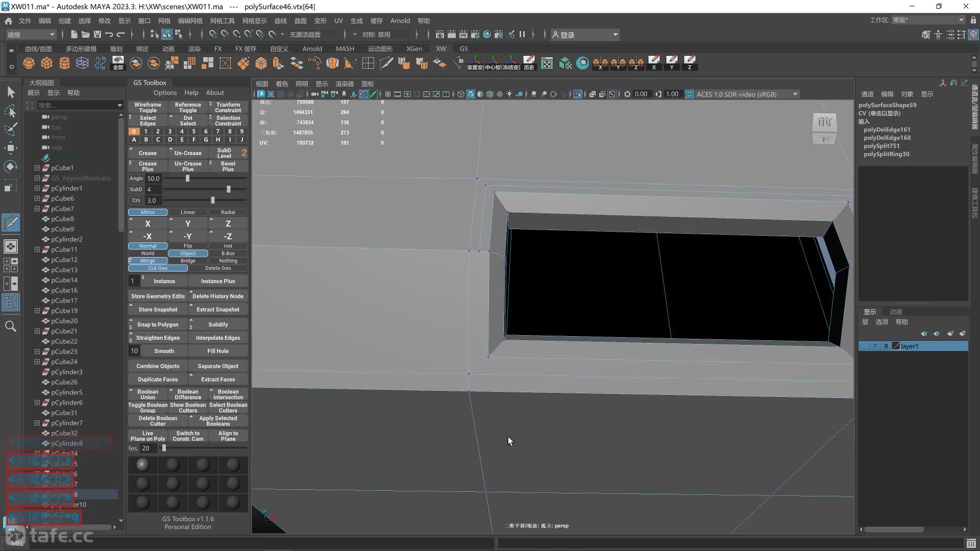Open the 工作区 workspace dropdown

coord(928,20)
